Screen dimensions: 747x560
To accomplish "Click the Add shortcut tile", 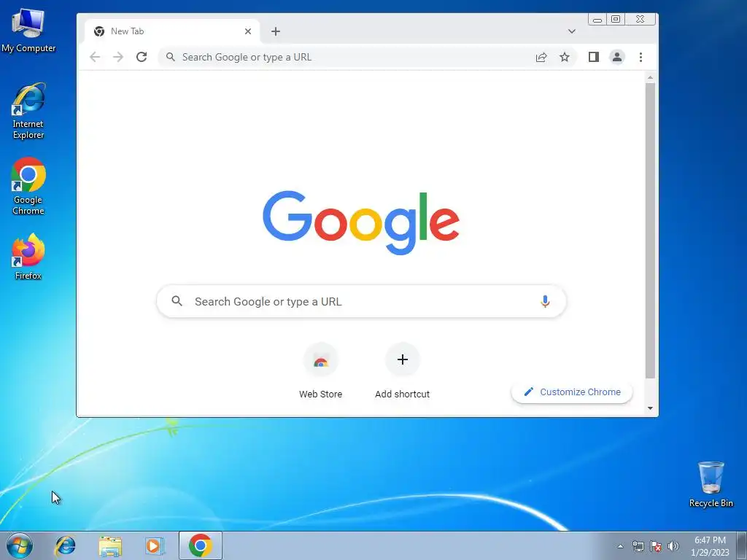I will (x=403, y=371).
